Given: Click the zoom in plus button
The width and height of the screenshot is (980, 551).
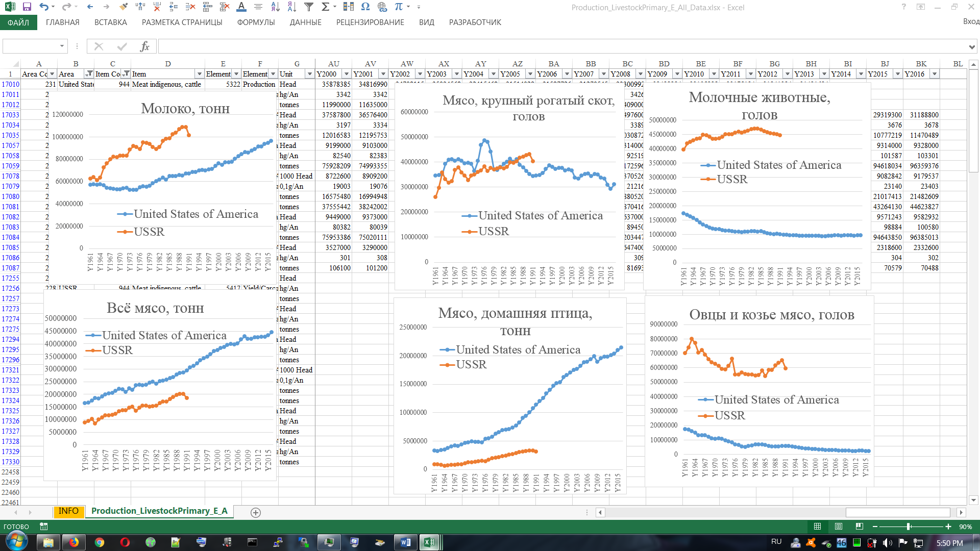Looking at the screenshot, I should pyautogui.click(x=948, y=527).
